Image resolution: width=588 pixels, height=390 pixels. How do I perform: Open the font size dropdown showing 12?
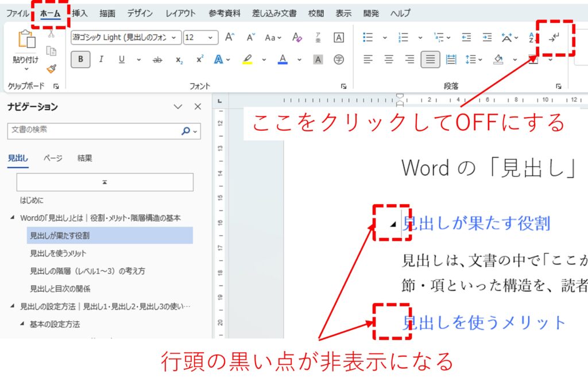pyautogui.click(x=210, y=37)
